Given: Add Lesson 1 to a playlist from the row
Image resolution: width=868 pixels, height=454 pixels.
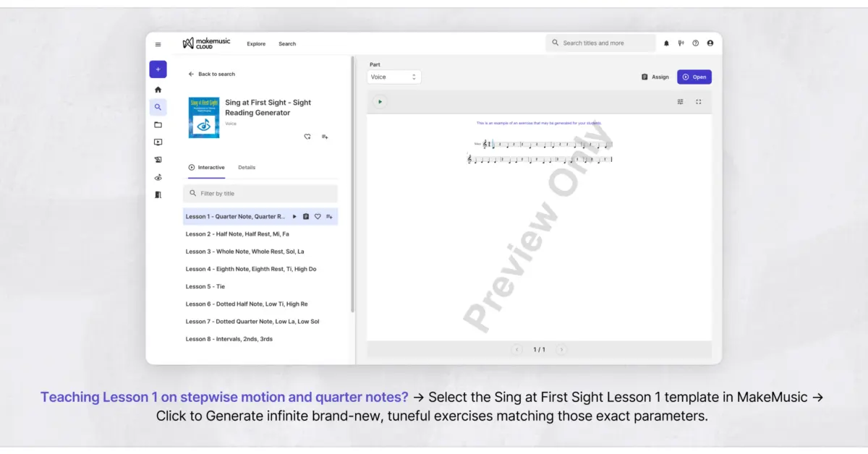Looking at the screenshot, I should [329, 216].
